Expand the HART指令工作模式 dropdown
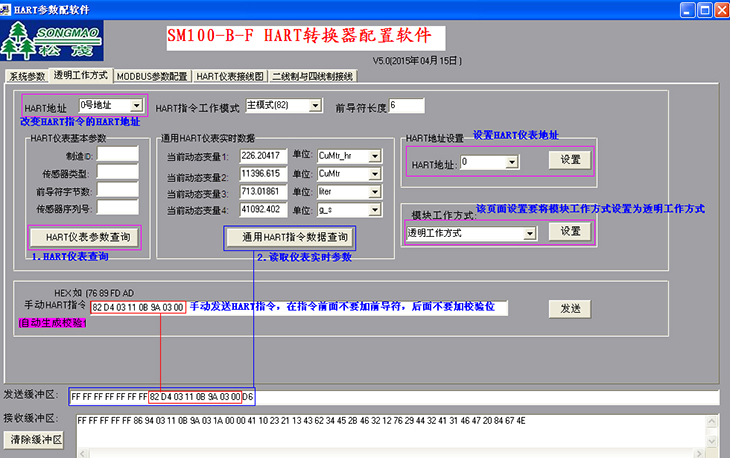730x458 pixels. pos(315,106)
